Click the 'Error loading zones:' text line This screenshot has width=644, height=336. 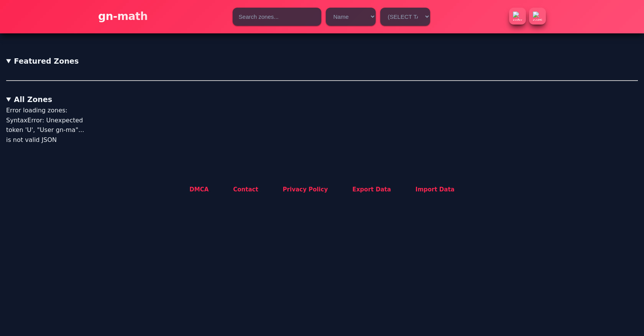point(37,110)
